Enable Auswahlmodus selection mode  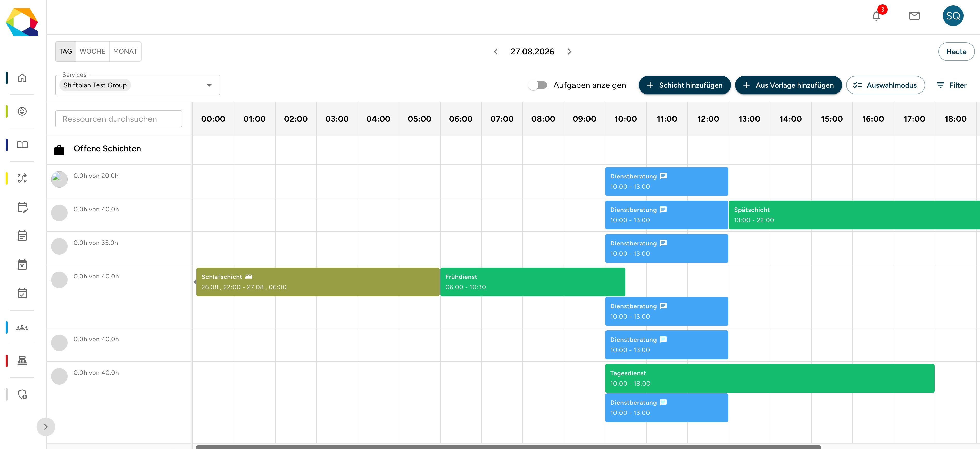[x=885, y=85]
